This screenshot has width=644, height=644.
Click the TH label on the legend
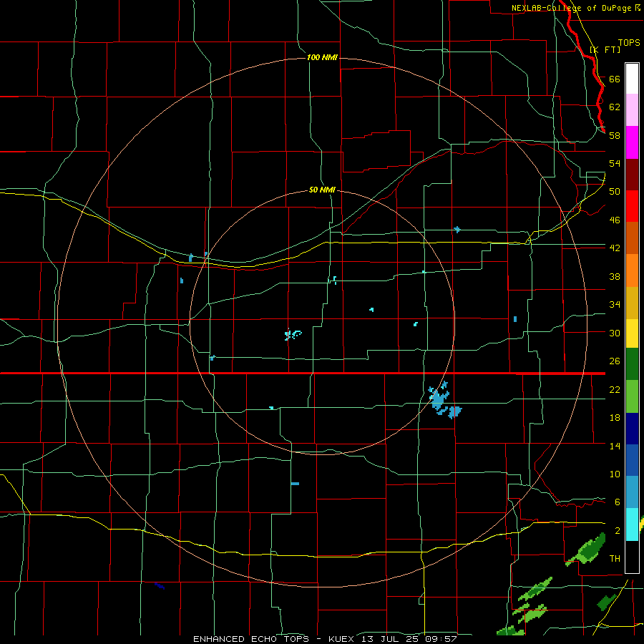click(x=615, y=559)
